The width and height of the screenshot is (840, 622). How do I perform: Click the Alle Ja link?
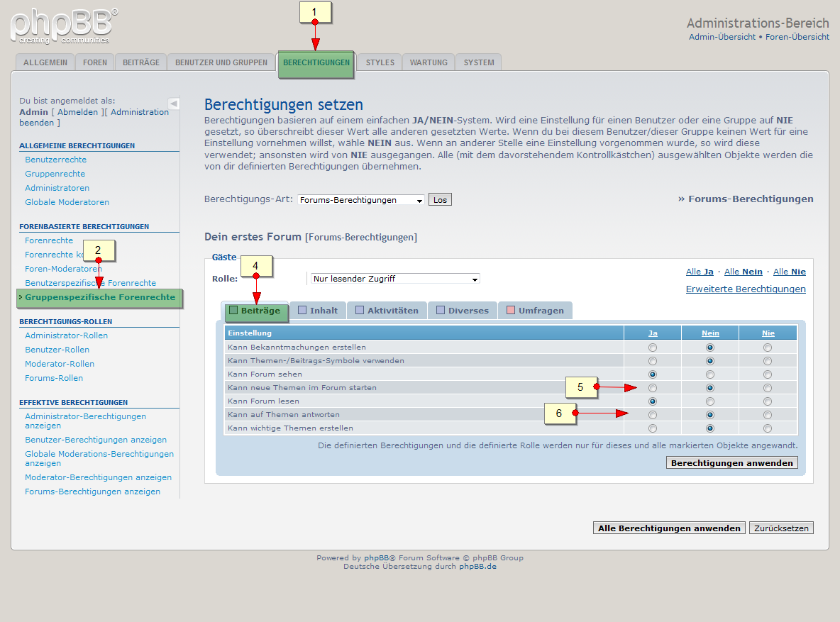pos(700,272)
